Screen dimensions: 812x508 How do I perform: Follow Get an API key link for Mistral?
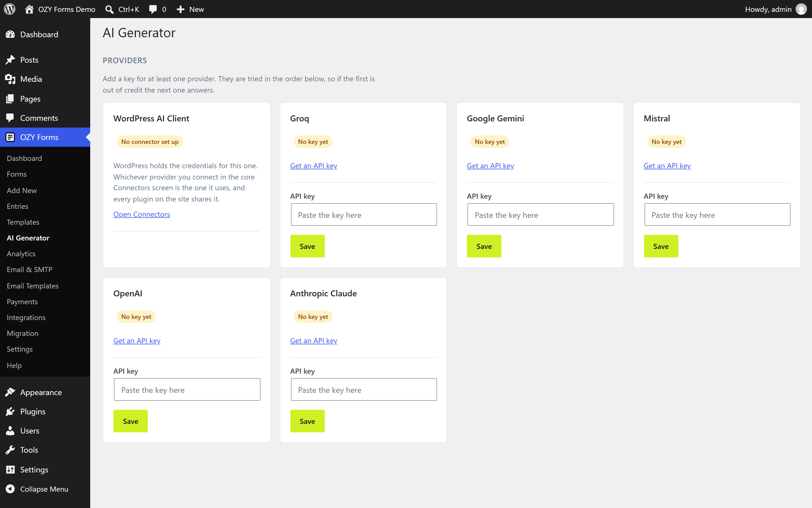pyautogui.click(x=667, y=166)
